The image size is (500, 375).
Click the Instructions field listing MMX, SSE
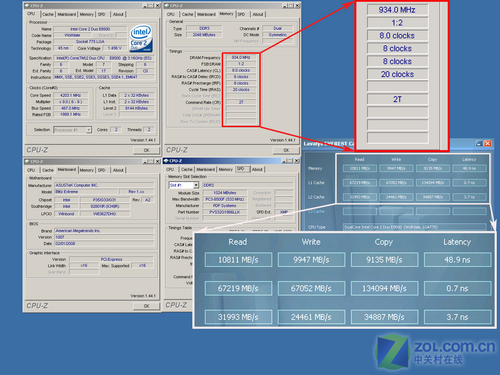(x=104, y=77)
